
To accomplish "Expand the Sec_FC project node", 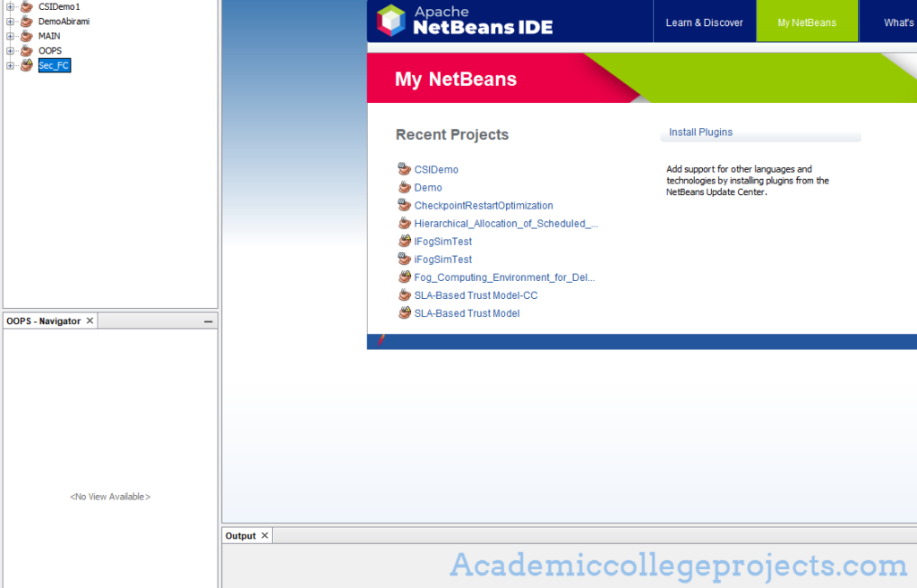I will (x=10, y=65).
